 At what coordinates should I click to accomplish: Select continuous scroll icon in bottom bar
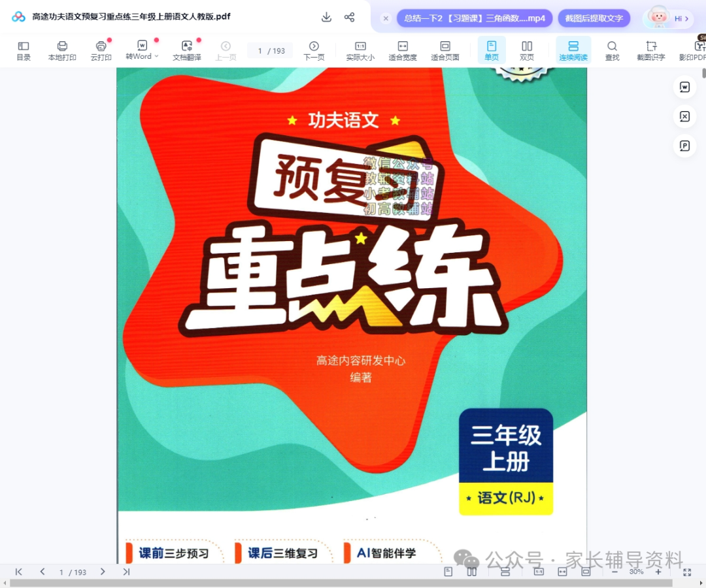click(x=505, y=572)
